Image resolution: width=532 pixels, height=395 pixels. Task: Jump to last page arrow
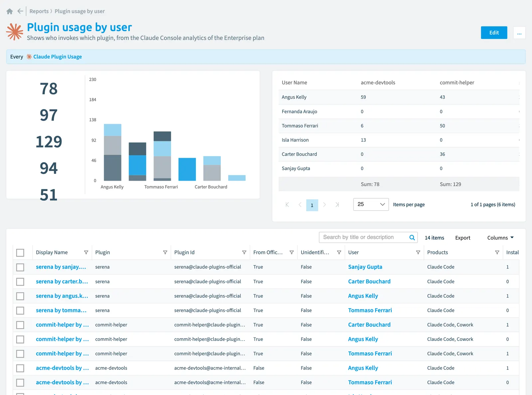(x=337, y=205)
